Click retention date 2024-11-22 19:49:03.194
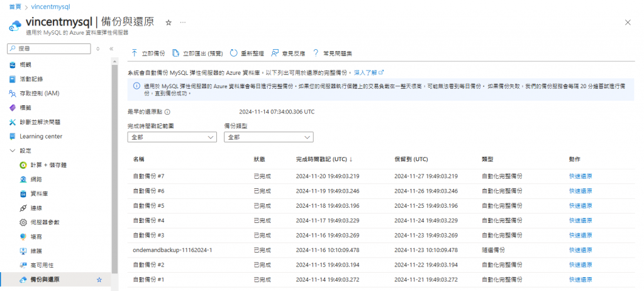Screen dimensions: 644x291 [x=426, y=265]
